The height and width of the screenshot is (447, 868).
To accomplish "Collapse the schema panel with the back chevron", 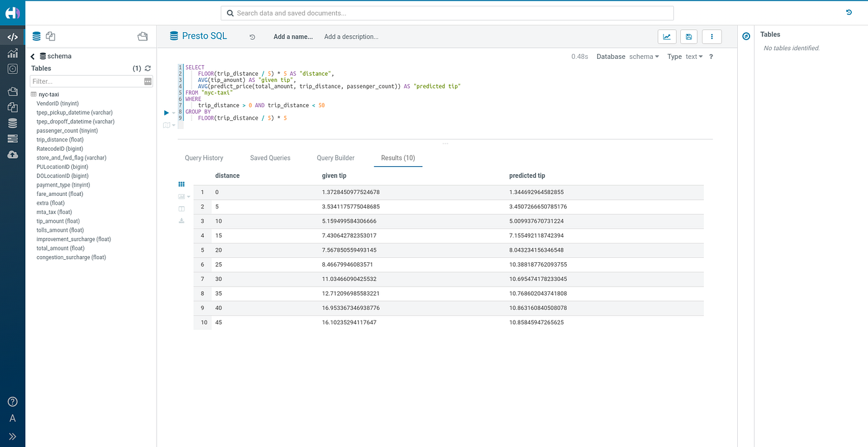I will click(32, 56).
